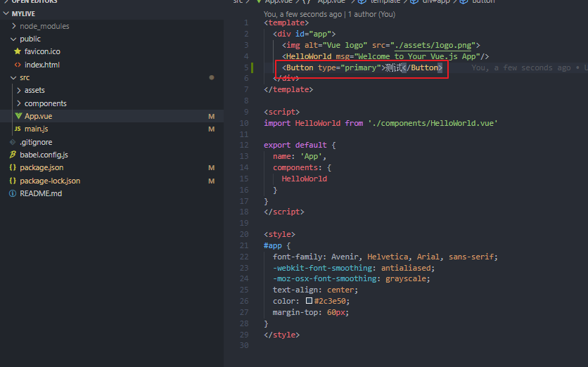Click the #2c3e50 color swatch in CSS
Image resolution: width=588 pixels, height=367 pixels.
pos(309,301)
